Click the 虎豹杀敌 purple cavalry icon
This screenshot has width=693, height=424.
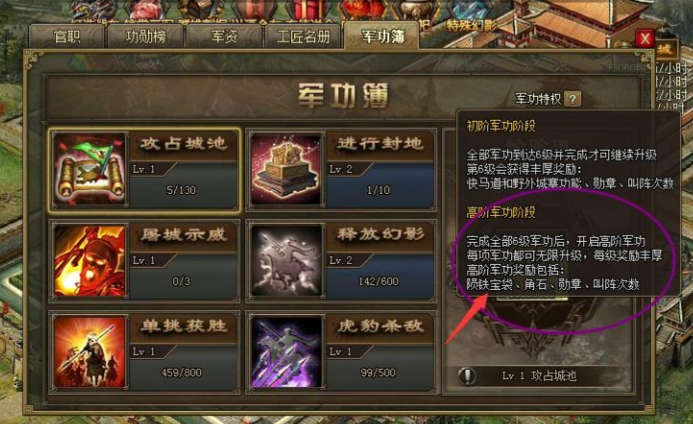(286, 352)
